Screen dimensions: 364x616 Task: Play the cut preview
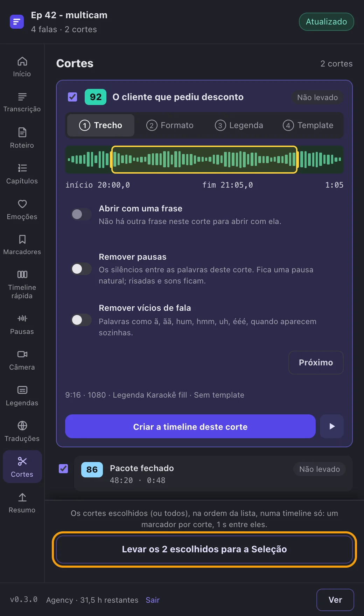click(x=332, y=426)
